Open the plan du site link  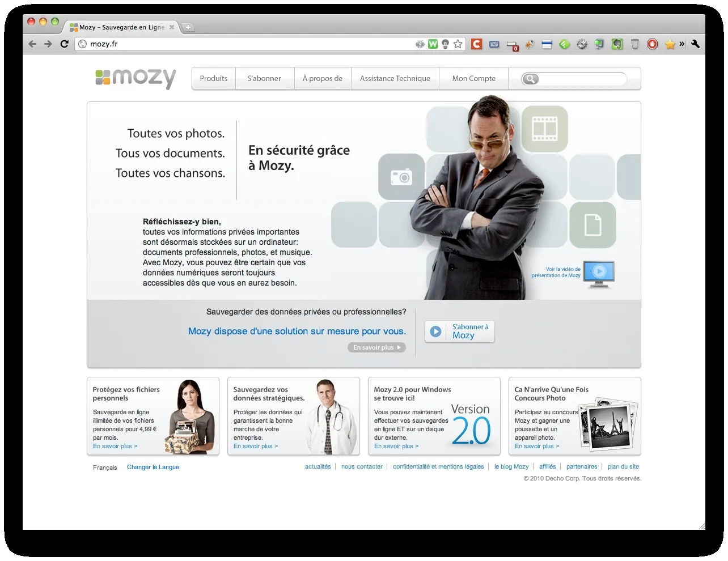tap(623, 467)
